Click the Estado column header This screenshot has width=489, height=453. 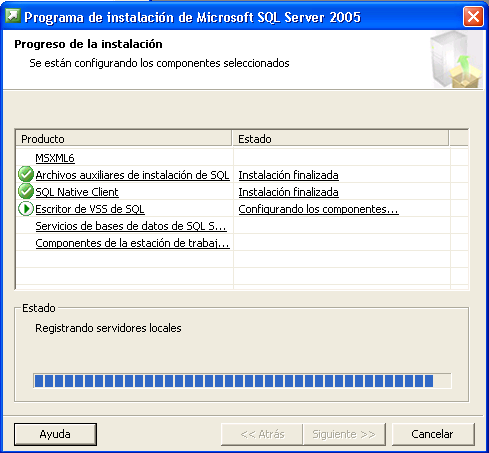click(340, 139)
